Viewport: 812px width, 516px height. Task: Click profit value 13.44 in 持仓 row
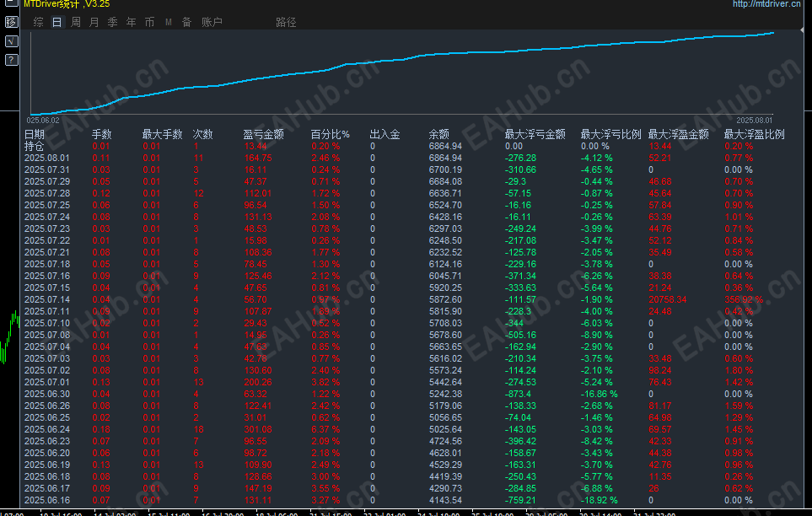tap(255, 146)
